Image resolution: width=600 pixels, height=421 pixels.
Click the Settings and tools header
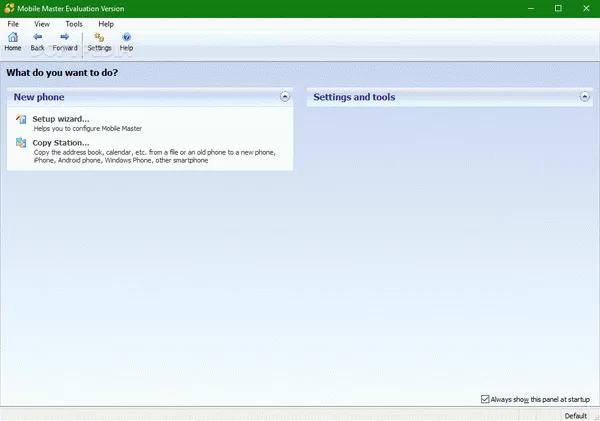pos(450,97)
